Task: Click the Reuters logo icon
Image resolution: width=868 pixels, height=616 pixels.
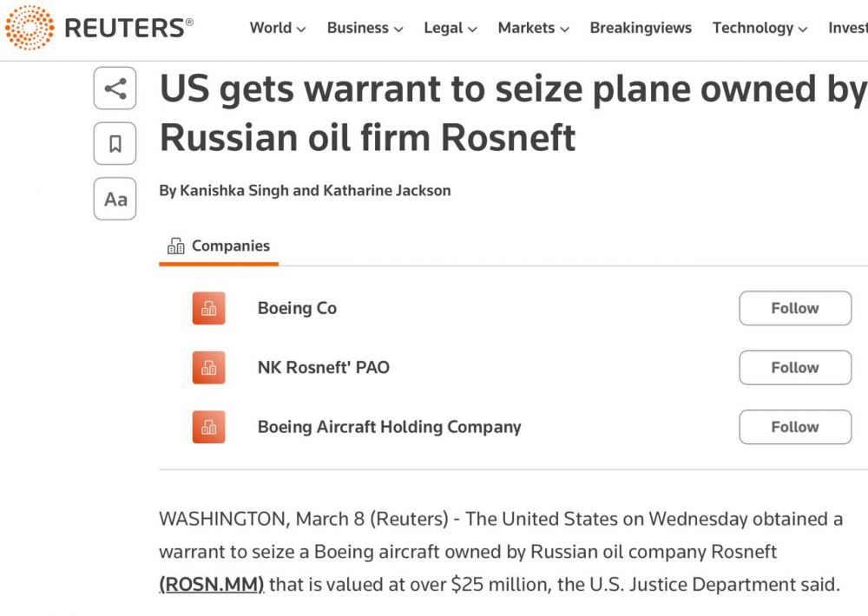Action: point(30,27)
